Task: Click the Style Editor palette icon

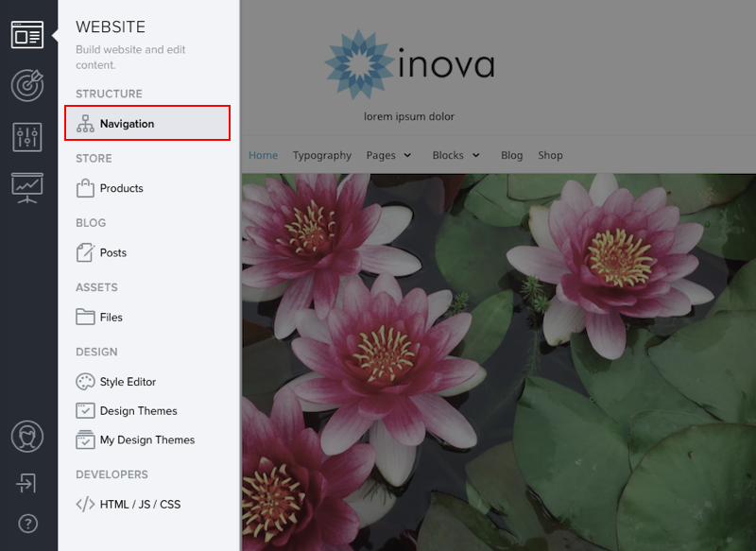Action: point(85,382)
